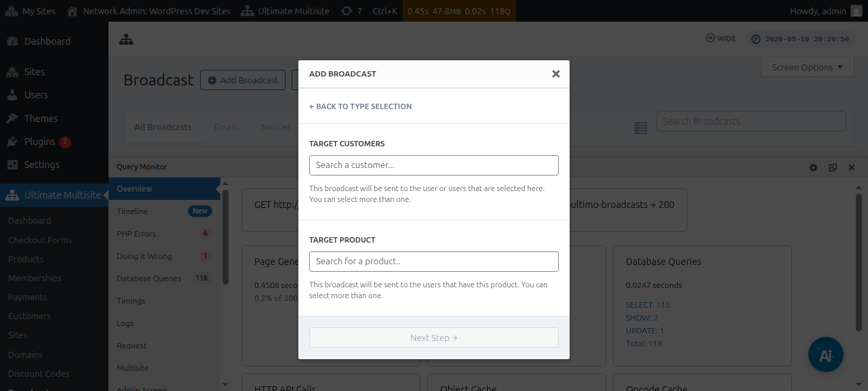
Task: Focus the Search for a product field
Action: point(434,261)
